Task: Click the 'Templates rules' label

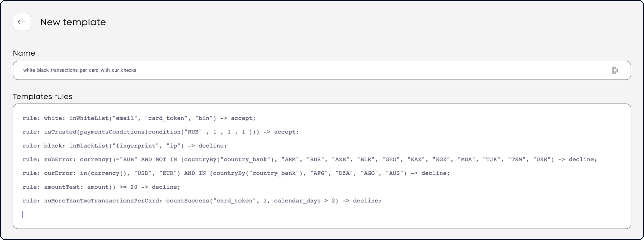Action: tap(43, 97)
